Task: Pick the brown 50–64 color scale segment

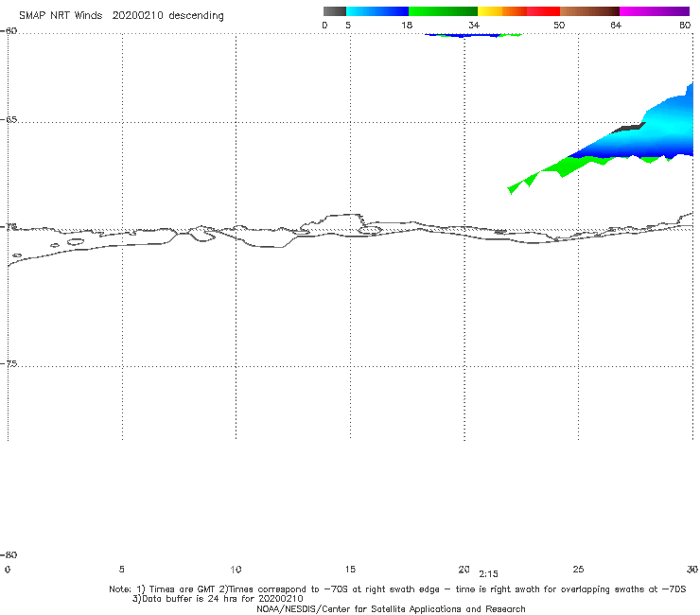Action: pyautogui.click(x=589, y=11)
